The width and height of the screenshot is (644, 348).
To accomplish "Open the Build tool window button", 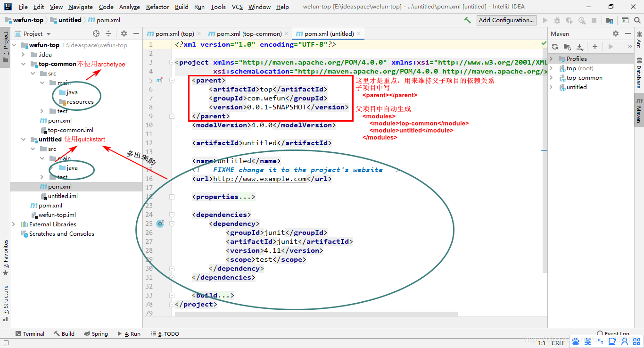I will (x=64, y=334).
